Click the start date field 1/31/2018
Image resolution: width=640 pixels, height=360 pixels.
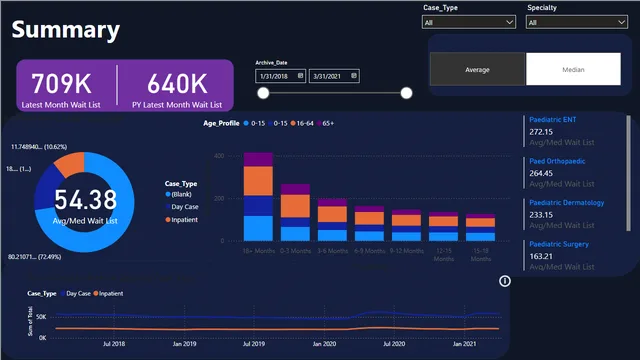pyautogui.click(x=280, y=76)
